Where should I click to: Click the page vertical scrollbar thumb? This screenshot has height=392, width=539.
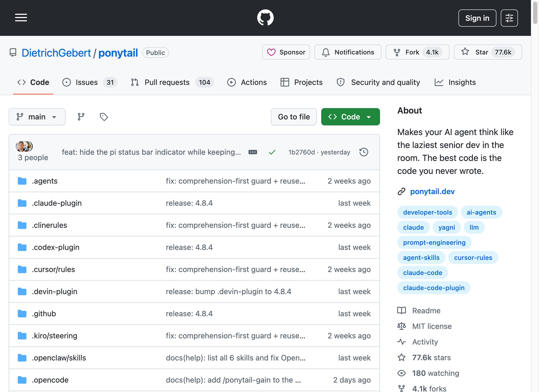click(x=535, y=13)
